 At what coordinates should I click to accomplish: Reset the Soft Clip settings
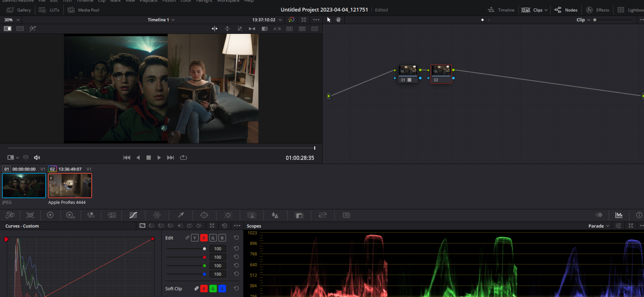pos(236,289)
